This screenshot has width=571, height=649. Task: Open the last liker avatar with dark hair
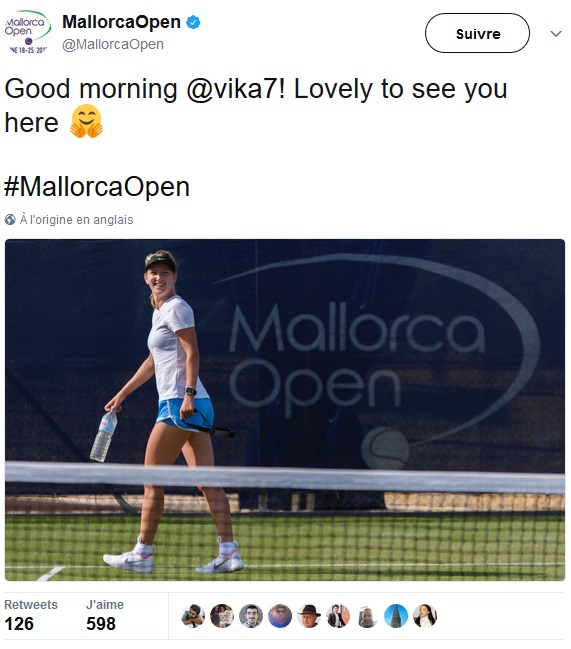425,616
